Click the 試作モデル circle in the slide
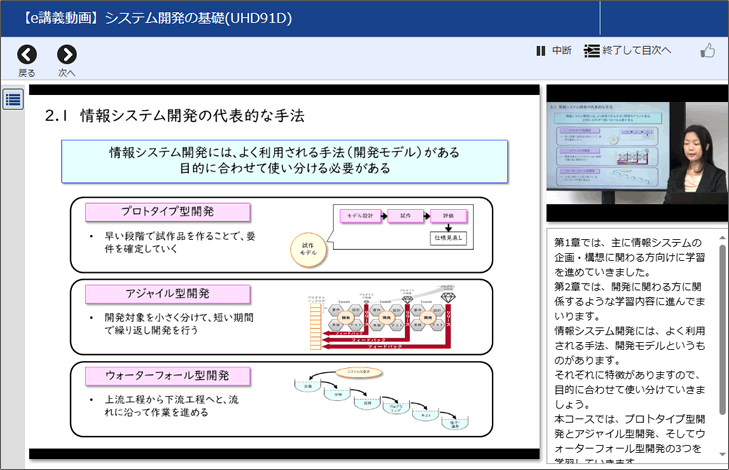 click(x=308, y=249)
